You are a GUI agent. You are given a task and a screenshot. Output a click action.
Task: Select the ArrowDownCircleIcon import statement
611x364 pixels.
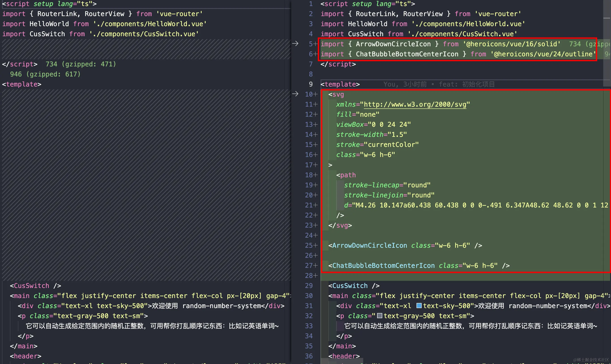(x=439, y=44)
